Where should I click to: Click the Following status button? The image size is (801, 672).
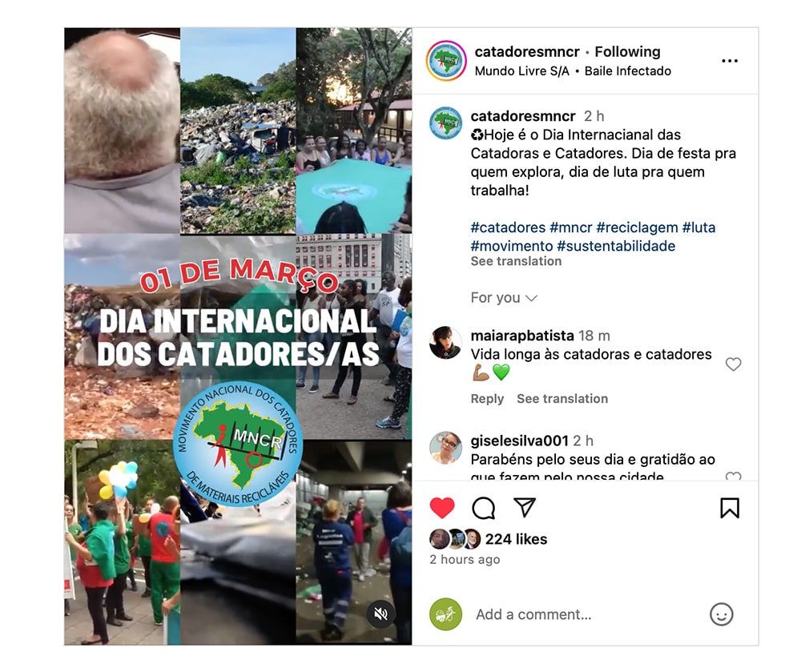coord(627,51)
